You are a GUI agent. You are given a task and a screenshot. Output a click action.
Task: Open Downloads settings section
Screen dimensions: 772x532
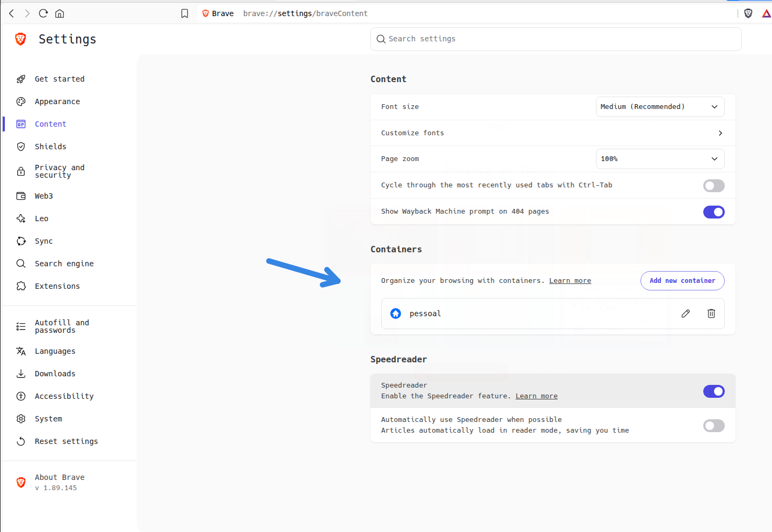tap(55, 374)
